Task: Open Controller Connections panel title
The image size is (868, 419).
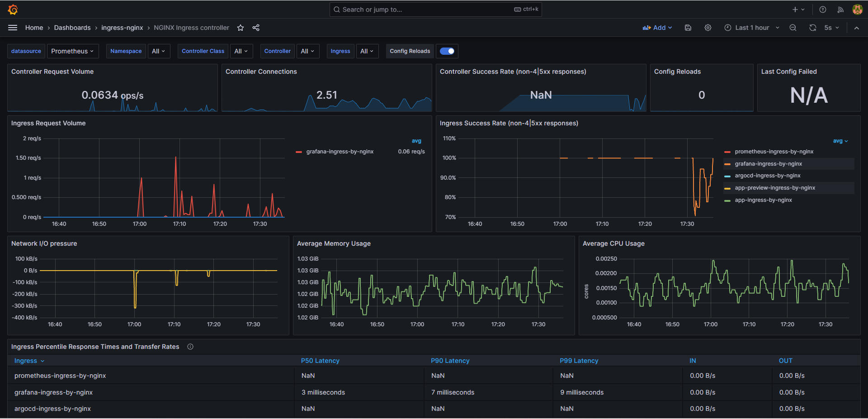Action: coord(261,71)
